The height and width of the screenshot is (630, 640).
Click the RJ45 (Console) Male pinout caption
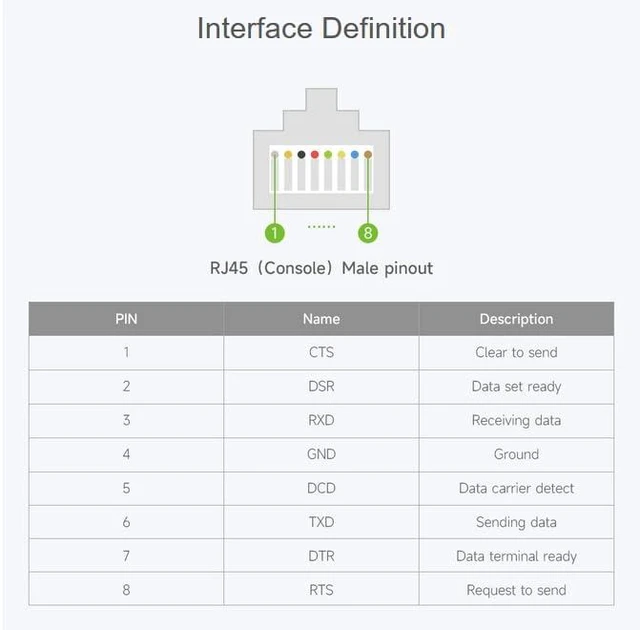click(321, 268)
